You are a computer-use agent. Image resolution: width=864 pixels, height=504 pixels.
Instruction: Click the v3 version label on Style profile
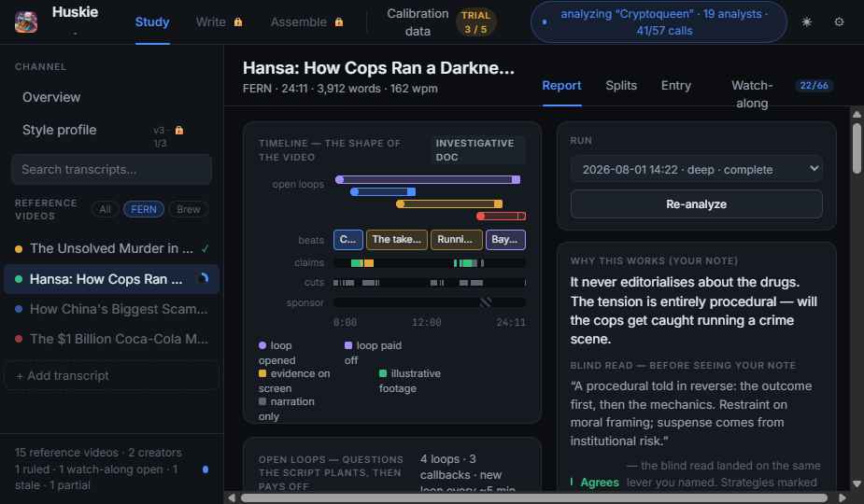point(159,131)
